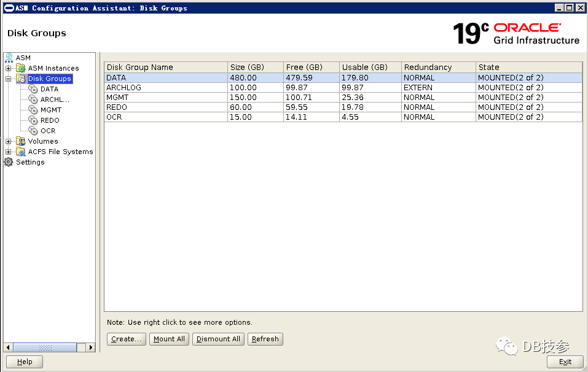Click the 25.36 usable cell
The height and width of the screenshot is (372, 588).
tap(370, 98)
